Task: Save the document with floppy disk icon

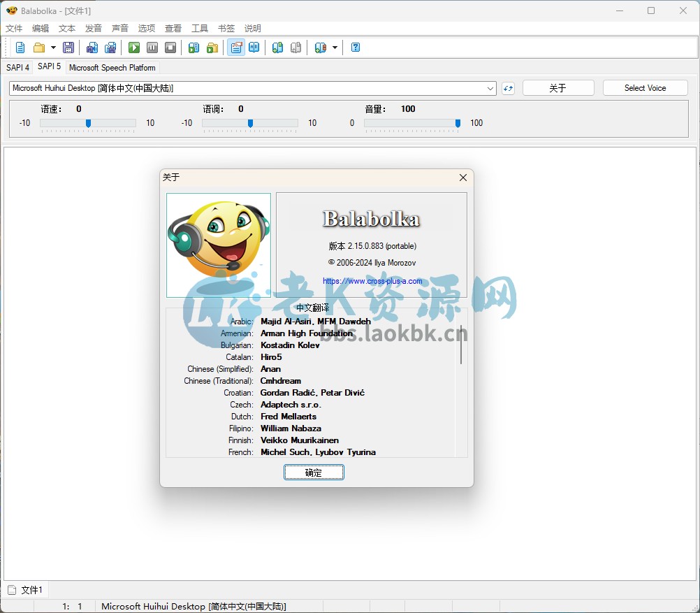Action: [68, 48]
